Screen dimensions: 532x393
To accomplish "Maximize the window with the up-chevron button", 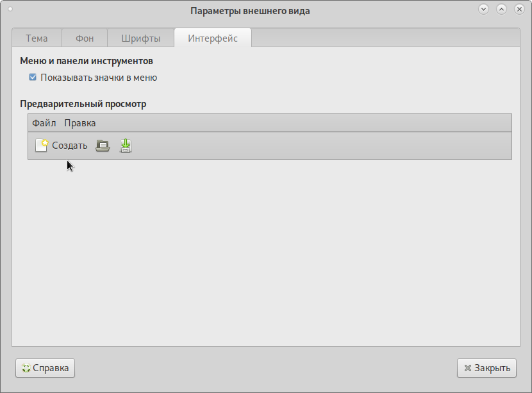I will coord(501,10).
